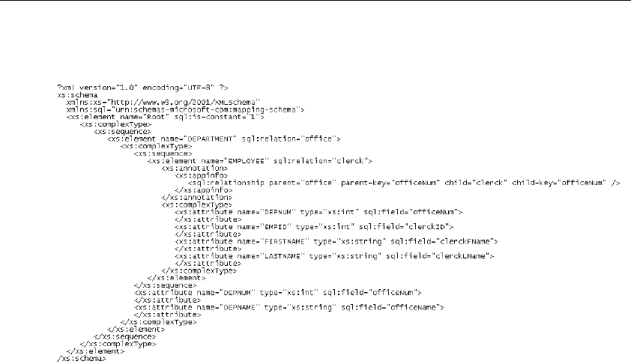
Task: Select the xs:schema opening line
Action: (77, 95)
